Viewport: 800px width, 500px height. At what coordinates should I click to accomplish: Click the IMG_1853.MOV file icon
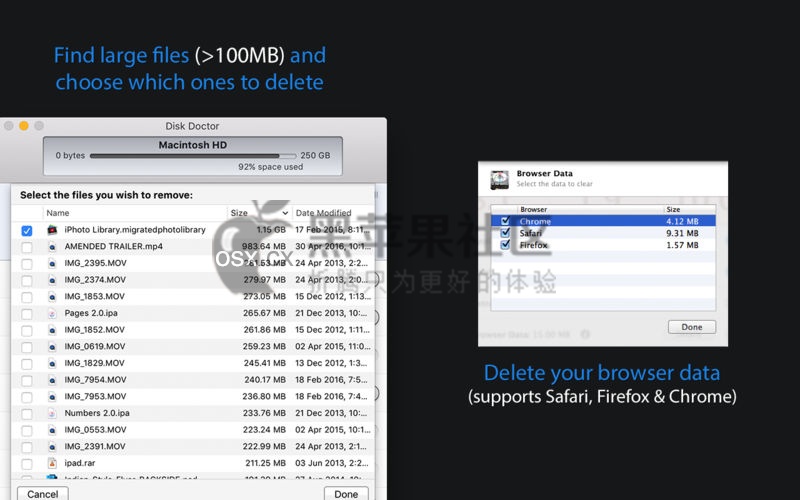click(x=52, y=297)
